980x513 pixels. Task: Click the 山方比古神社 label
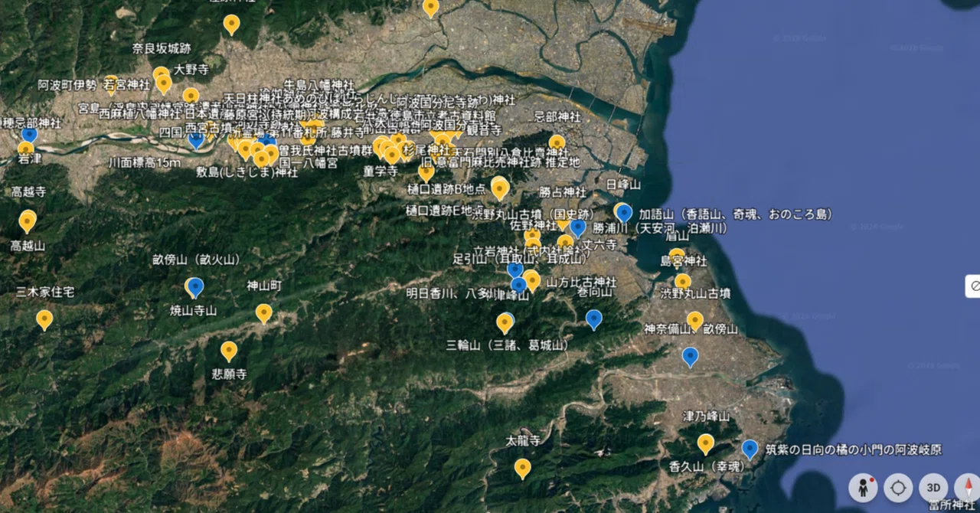(x=581, y=282)
